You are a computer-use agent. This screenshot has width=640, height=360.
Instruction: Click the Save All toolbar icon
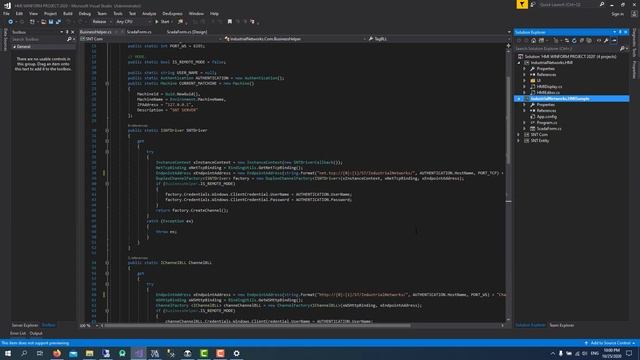[x=58, y=22]
